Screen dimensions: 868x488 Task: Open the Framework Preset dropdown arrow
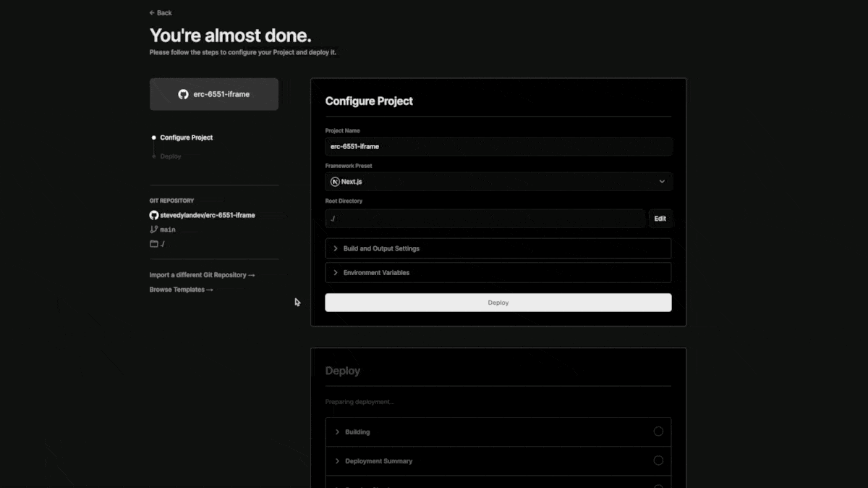pyautogui.click(x=662, y=182)
